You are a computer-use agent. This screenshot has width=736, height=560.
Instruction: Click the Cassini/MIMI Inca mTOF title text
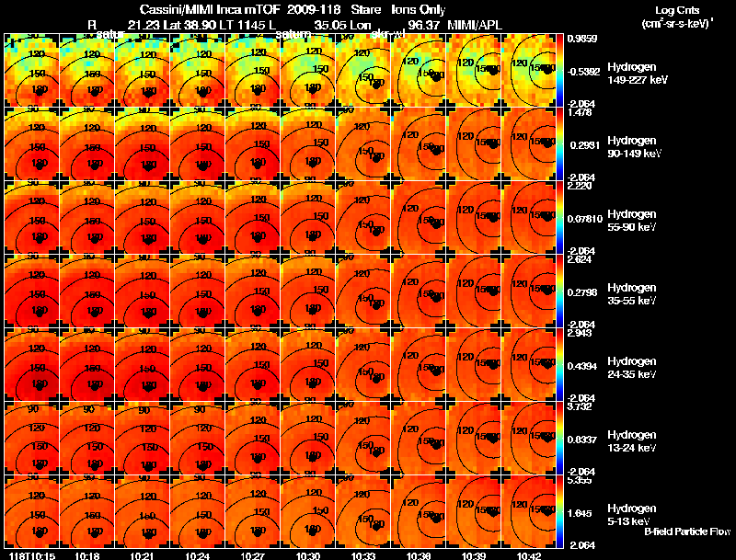click(210, 9)
